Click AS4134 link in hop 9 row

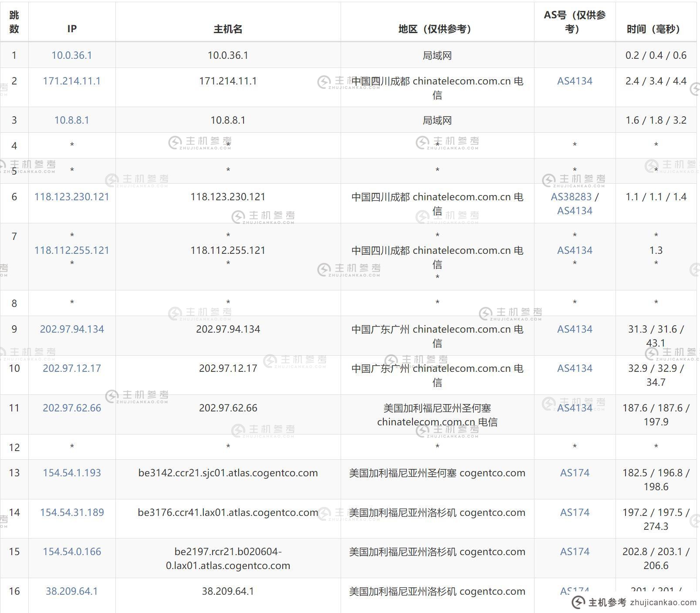[x=575, y=329]
